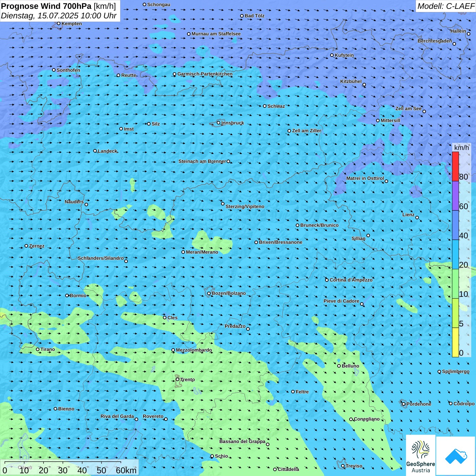
Task: Click the 'km/h' legend heading
Action: [461, 148]
